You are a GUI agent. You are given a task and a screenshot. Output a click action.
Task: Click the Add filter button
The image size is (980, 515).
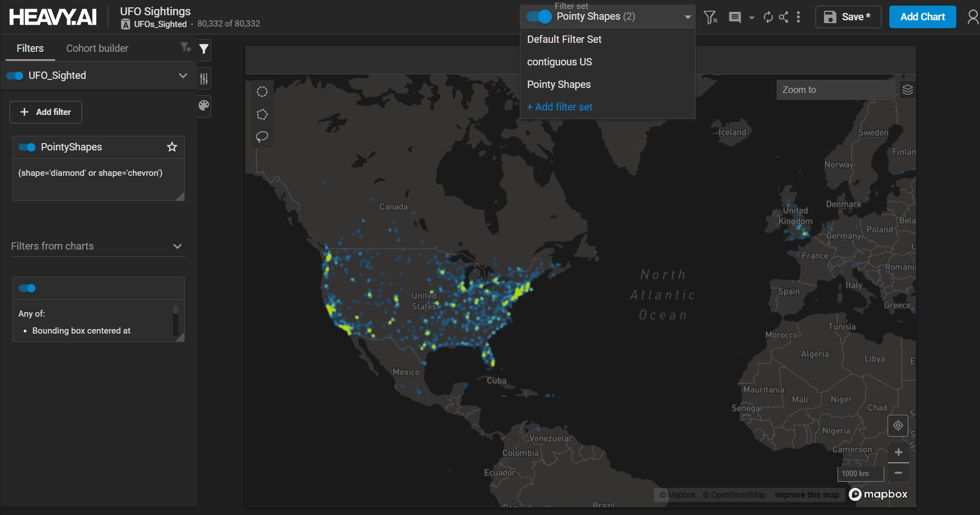pos(46,112)
